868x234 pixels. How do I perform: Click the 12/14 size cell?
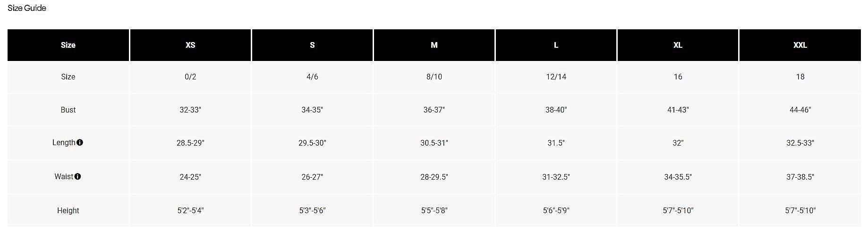[556, 77]
